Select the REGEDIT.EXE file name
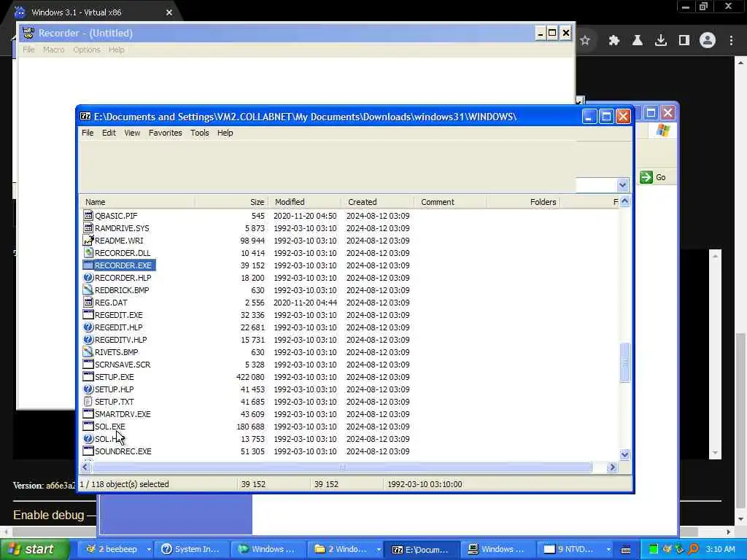This screenshot has height=560, width=747. coord(119,315)
